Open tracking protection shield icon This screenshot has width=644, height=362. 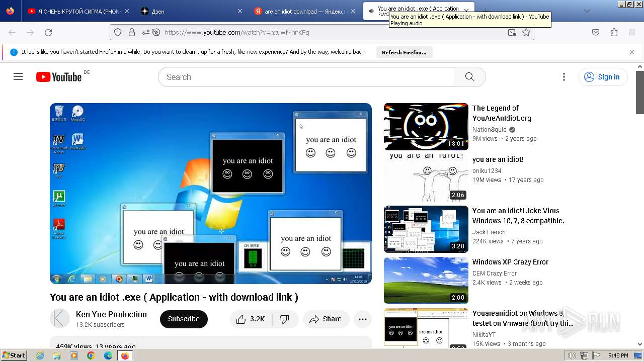pos(118,32)
